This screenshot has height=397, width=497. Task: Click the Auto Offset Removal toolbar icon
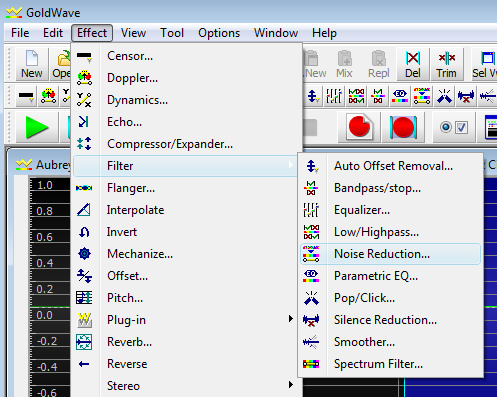(x=313, y=96)
